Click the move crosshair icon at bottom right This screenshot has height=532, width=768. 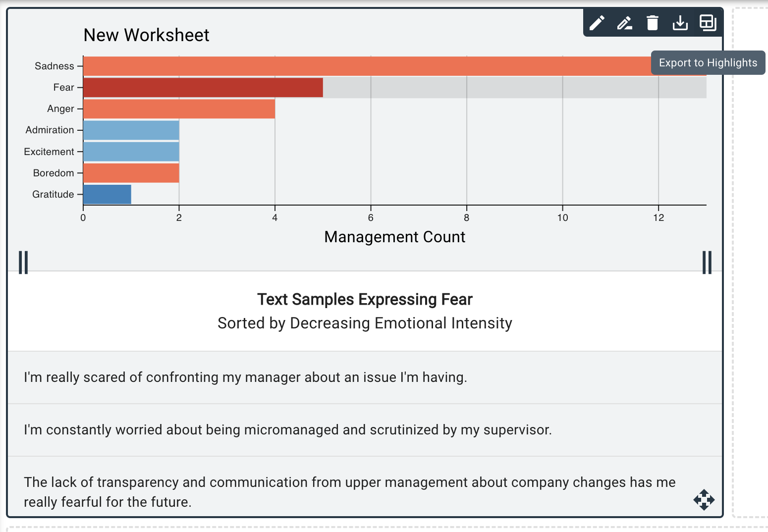(x=704, y=501)
